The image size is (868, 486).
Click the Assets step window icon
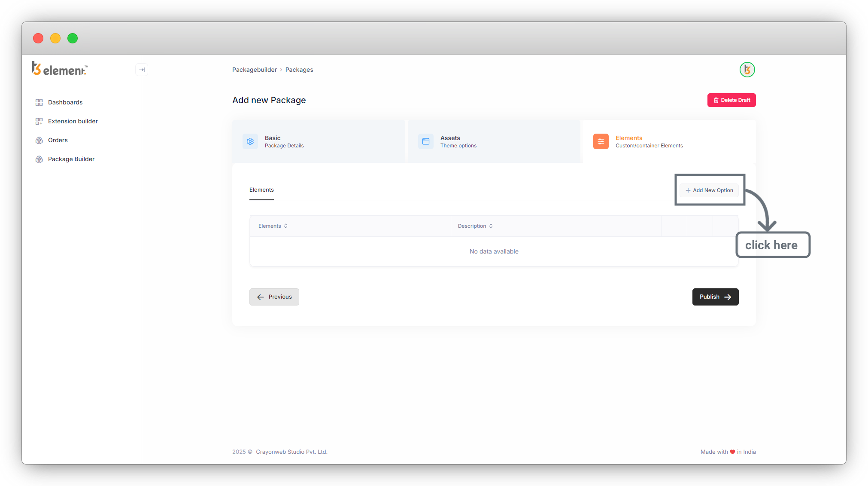(426, 141)
